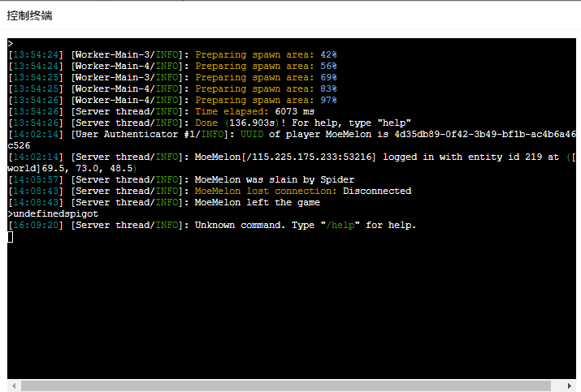This screenshot has height=392, width=581.
Task: Click the 'Preparing spawn area: 42%' line
Action: (x=172, y=55)
